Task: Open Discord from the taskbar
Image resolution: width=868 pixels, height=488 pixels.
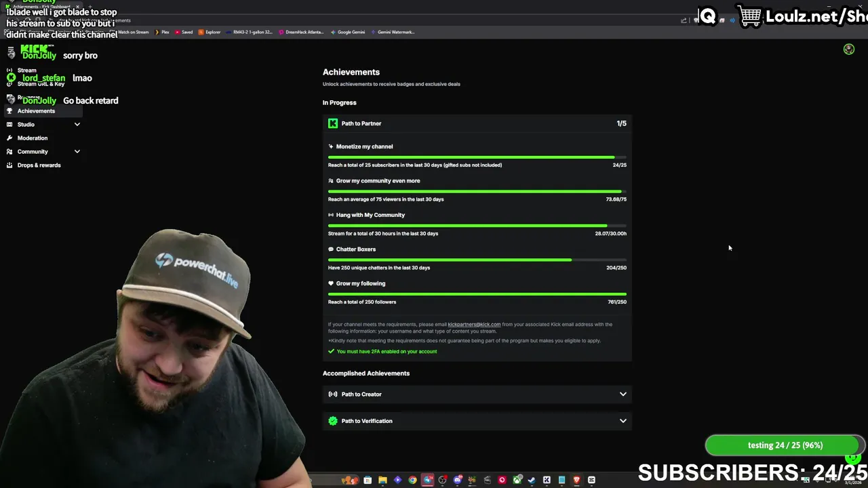Action: pyautogui.click(x=458, y=480)
